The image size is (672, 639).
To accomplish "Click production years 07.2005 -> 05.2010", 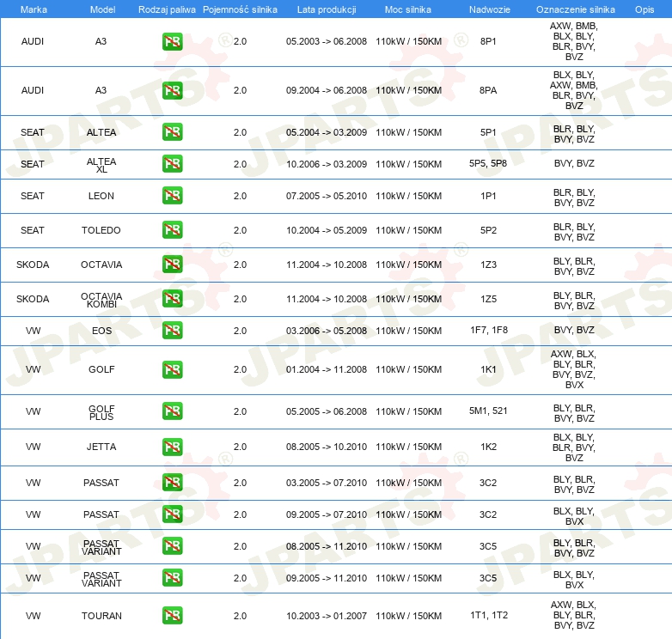I will tap(327, 196).
